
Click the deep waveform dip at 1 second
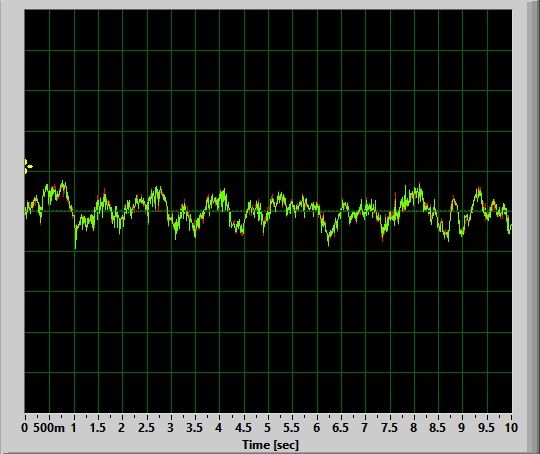pos(75,246)
